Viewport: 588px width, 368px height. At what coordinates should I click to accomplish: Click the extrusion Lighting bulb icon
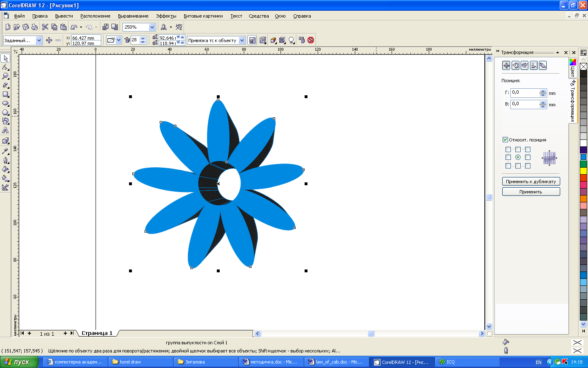coord(292,40)
